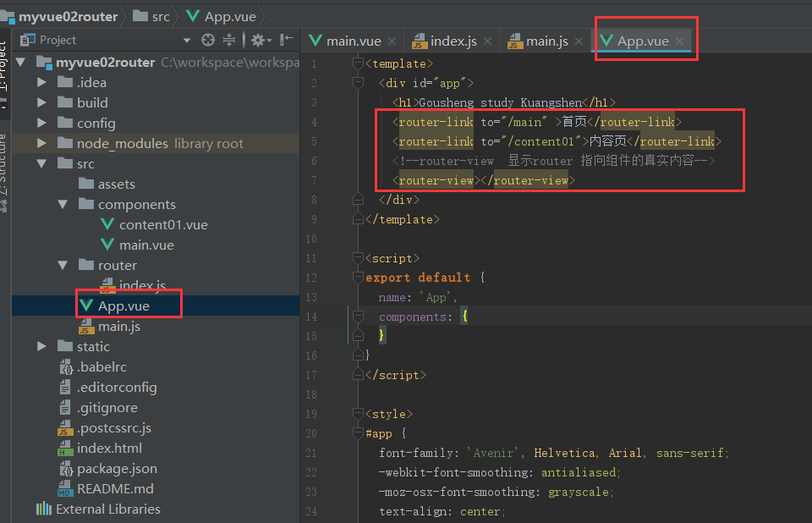Close the main.js tab
Screen dimensions: 812x523
pos(579,41)
